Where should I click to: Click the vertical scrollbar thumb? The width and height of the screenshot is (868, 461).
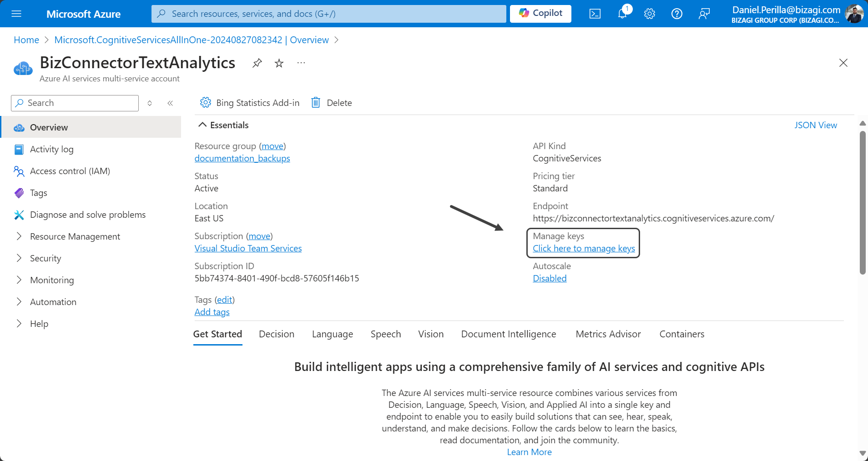pyautogui.click(x=863, y=203)
